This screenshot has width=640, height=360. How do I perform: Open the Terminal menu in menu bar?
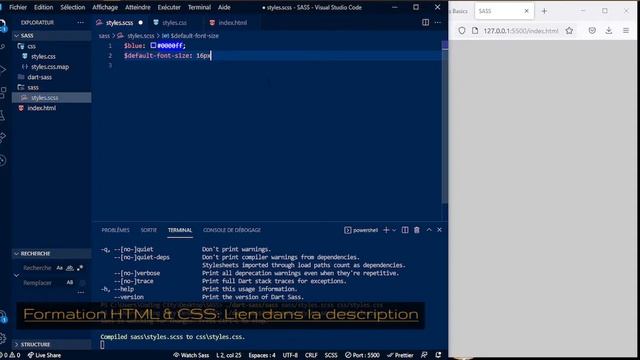[x=199, y=7]
